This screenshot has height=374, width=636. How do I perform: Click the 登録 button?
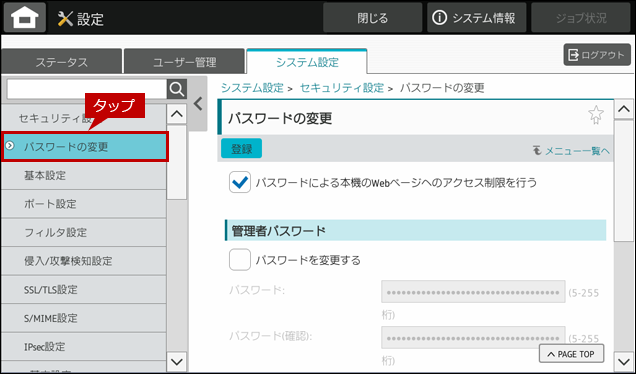pyautogui.click(x=241, y=148)
